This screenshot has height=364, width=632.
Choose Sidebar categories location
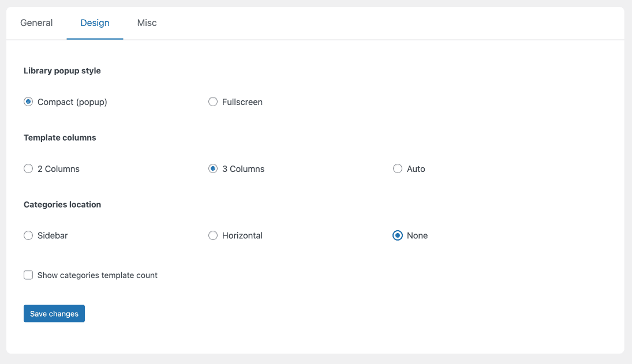[28, 235]
